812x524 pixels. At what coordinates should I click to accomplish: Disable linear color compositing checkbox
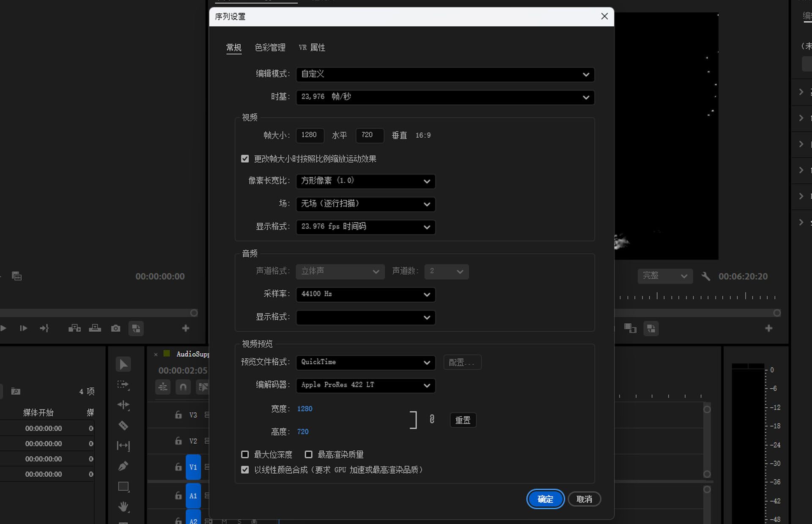click(x=245, y=469)
